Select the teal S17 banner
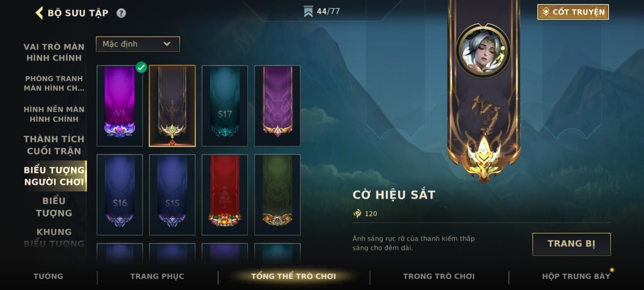The image size is (644, 290). coord(225,106)
